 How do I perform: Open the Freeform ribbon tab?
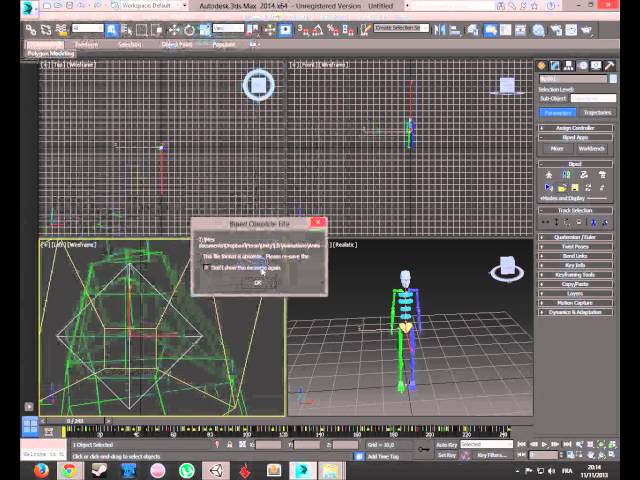[x=87, y=44]
